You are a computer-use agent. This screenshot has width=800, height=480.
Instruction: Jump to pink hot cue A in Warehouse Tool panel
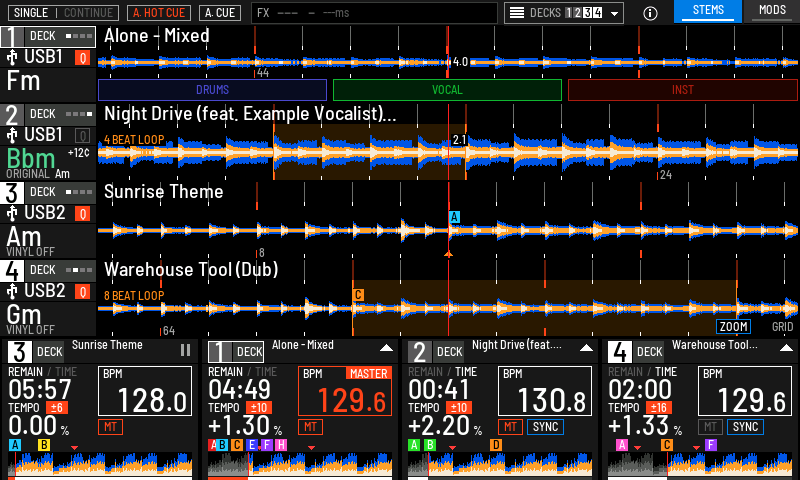click(x=621, y=445)
